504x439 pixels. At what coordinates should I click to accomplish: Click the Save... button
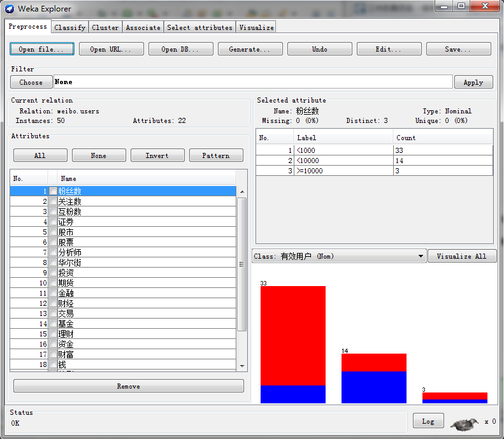(x=458, y=49)
